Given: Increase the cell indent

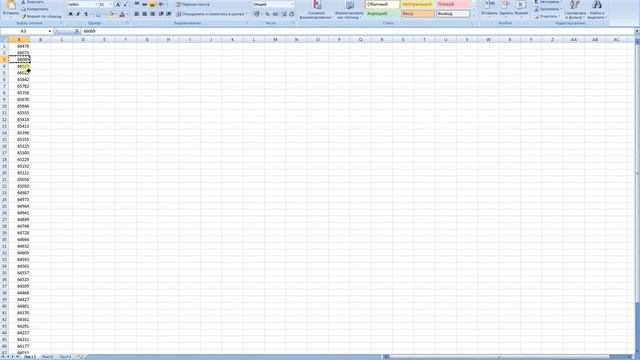Looking at the screenshot, I should 169,14.
